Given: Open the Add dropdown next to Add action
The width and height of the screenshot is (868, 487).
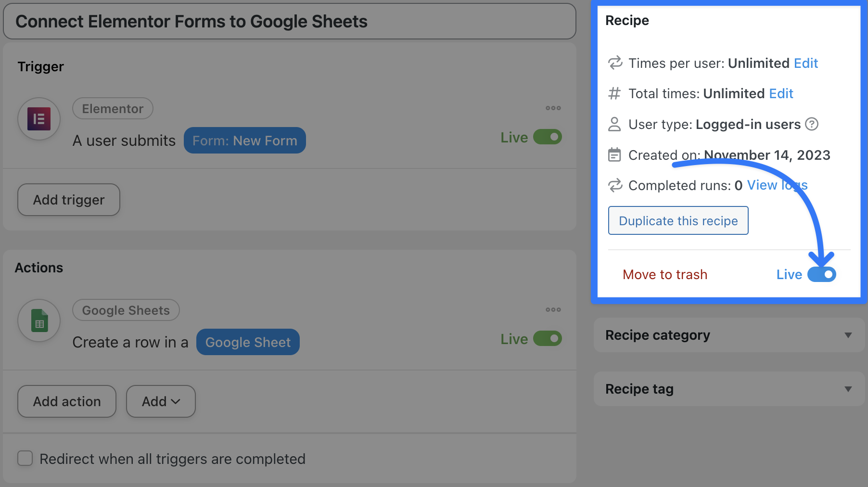Looking at the screenshot, I should (161, 401).
